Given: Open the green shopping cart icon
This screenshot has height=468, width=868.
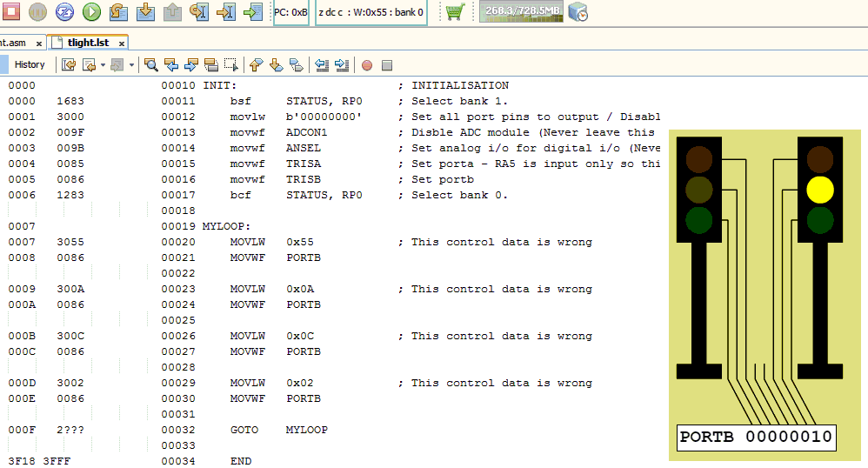Looking at the screenshot, I should pyautogui.click(x=455, y=12).
